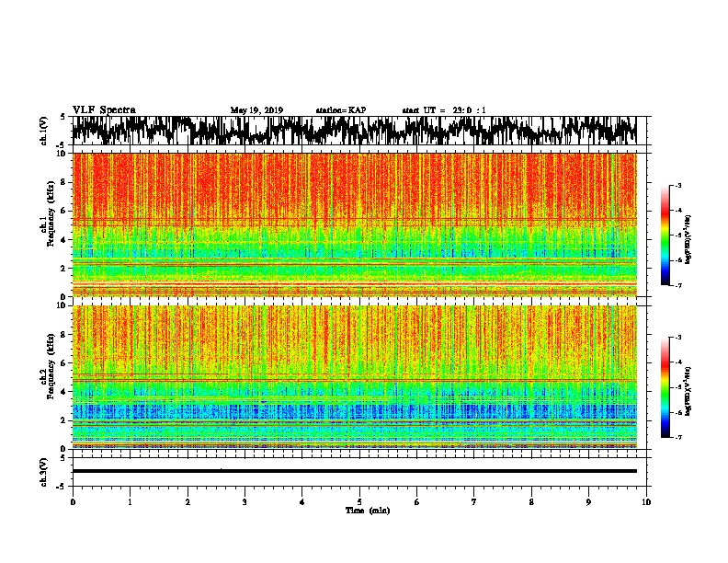Click time axis tick label '8'
Screen dimensions: 728x563
(x=531, y=502)
